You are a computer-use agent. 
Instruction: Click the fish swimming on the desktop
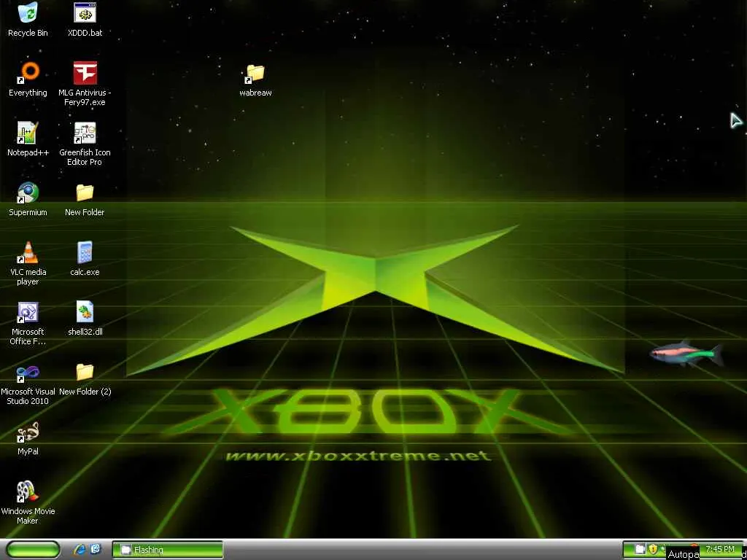[x=686, y=354]
